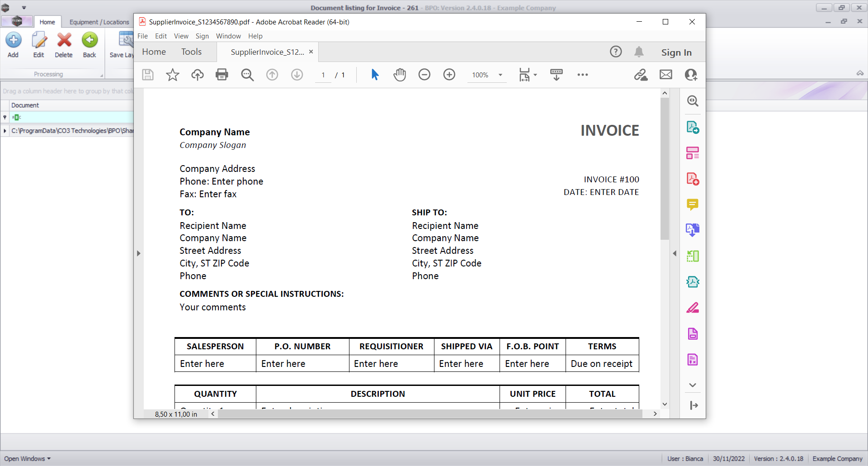Click the Find text magnifier icon

point(247,75)
